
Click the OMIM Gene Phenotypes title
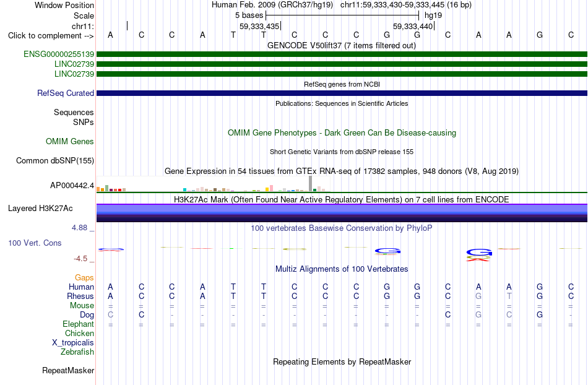tap(342, 132)
